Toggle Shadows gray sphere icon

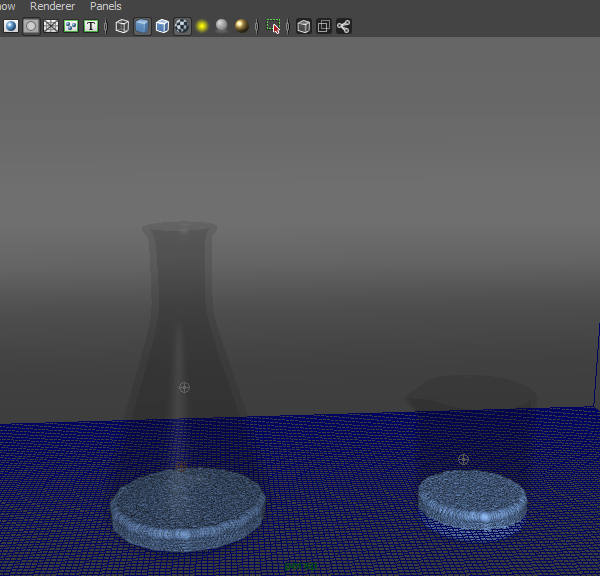click(222, 26)
